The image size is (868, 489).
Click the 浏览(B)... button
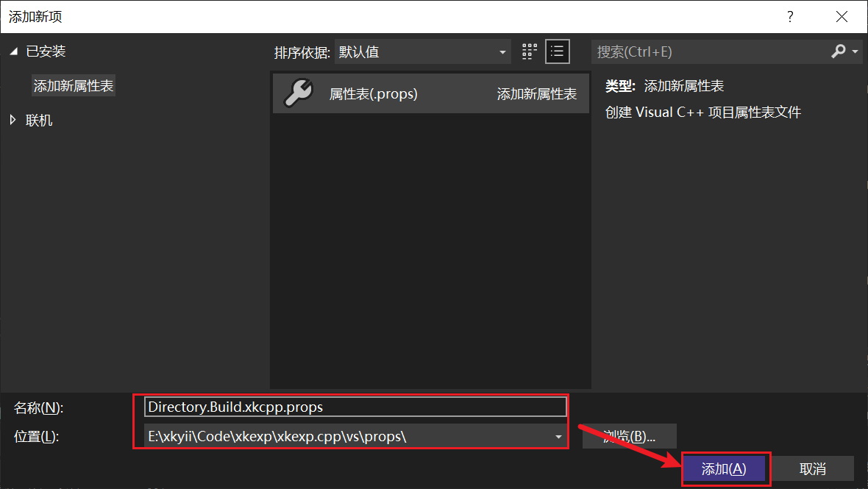tap(630, 437)
